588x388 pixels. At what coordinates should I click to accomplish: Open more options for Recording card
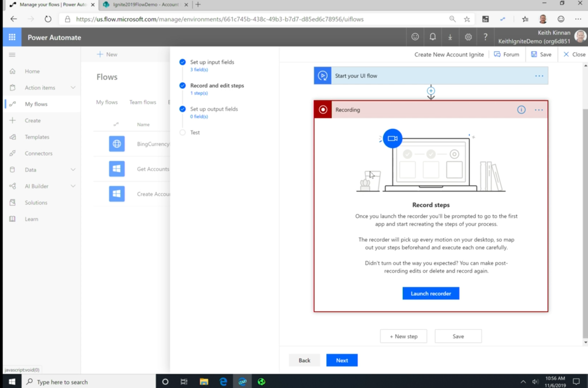click(539, 110)
